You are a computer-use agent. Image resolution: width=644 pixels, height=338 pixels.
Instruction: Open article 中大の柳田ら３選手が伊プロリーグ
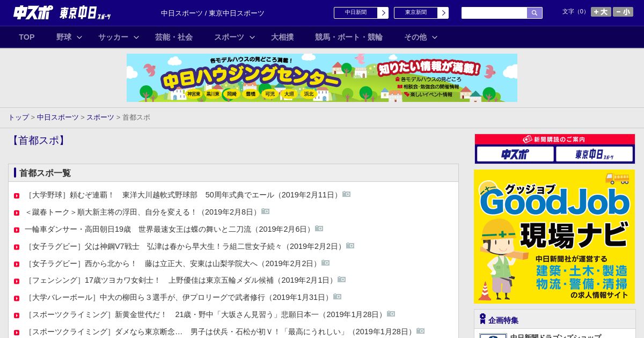pos(179,297)
